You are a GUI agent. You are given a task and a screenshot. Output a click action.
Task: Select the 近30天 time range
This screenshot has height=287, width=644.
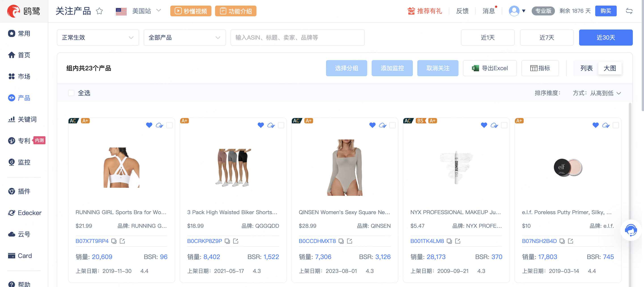click(606, 38)
